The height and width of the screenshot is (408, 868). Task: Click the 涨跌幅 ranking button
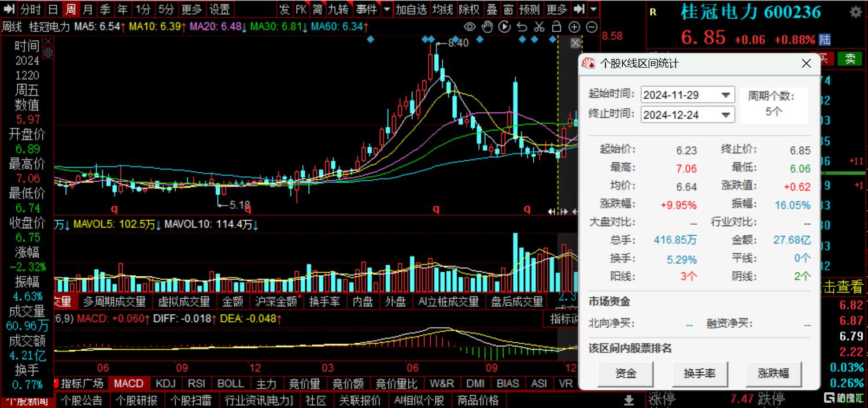773,373
